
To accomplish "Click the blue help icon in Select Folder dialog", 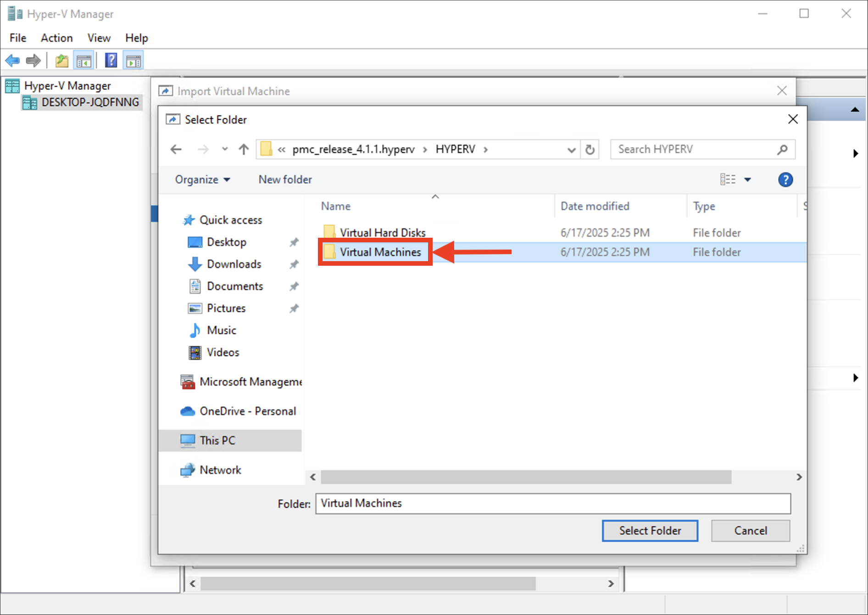I will [785, 179].
